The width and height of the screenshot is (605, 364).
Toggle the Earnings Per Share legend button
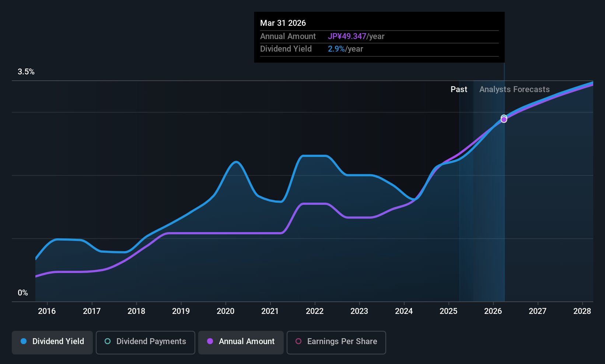336,343
